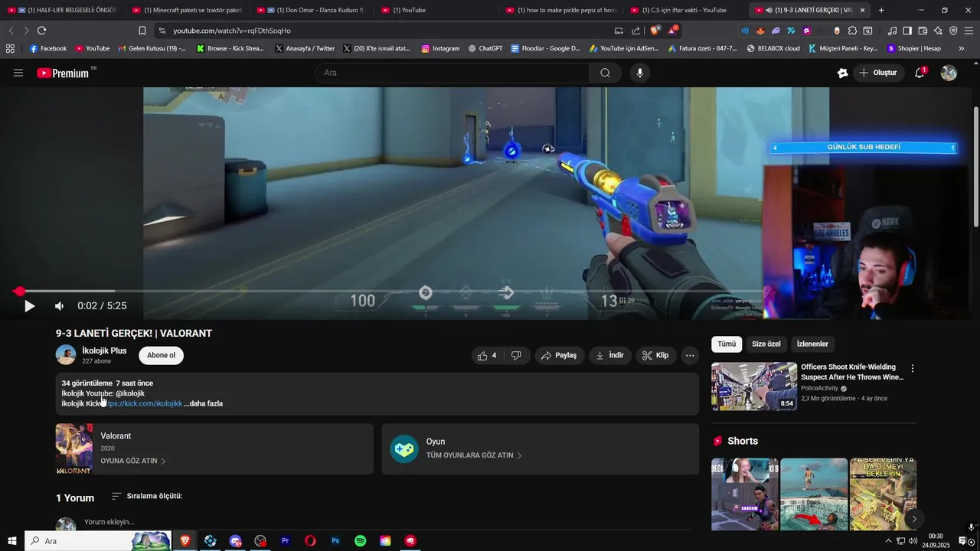Open more actions three-dot menu under video
This screenshot has width=980, height=551.
pyautogui.click(x=690, y=355)
